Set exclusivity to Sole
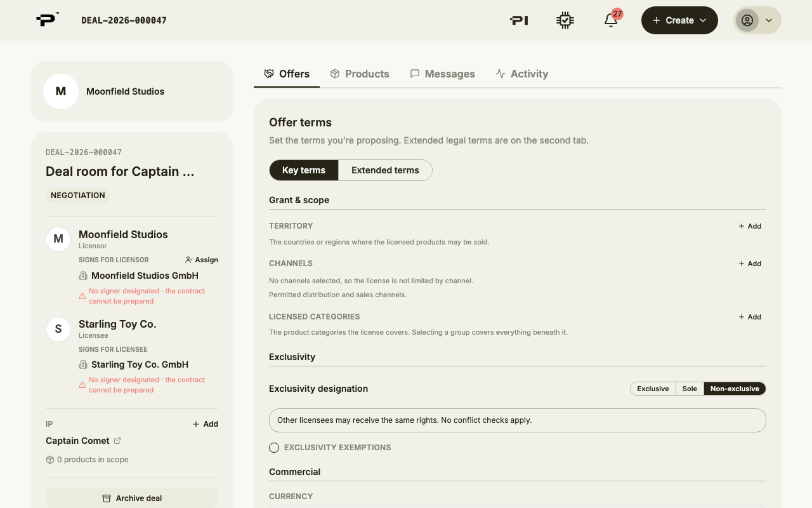Viewport: 812px width, 508px height. [690, 389]
